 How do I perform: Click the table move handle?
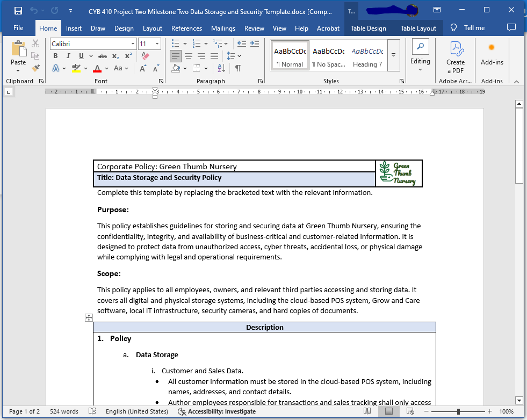[89, 317]
